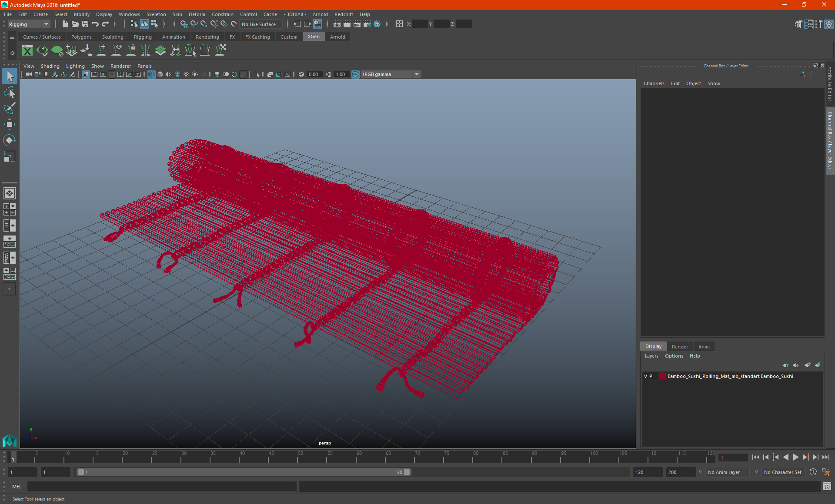Toggle wireframe shading in viewport toolbar

151,74
